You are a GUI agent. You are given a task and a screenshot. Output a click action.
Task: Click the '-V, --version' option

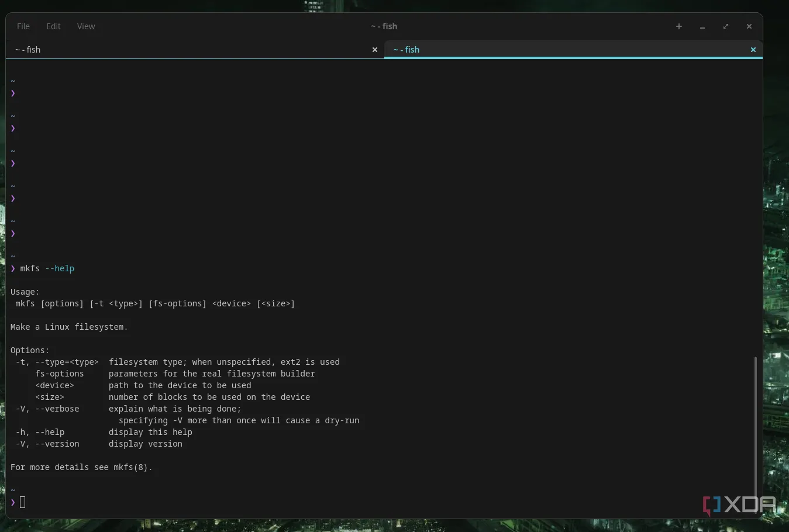47,444
